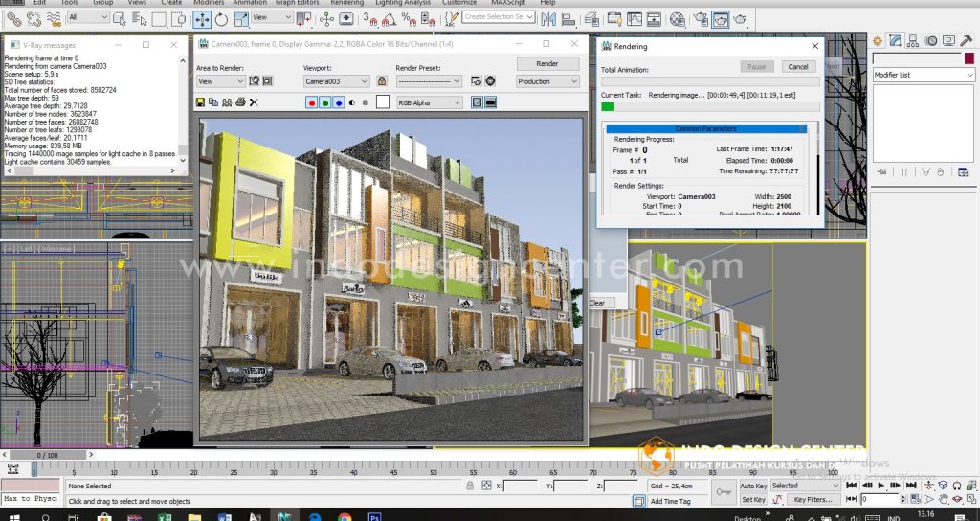
Task: Expand the Modifier List dropdown
Action: click(x=924, y=75)
